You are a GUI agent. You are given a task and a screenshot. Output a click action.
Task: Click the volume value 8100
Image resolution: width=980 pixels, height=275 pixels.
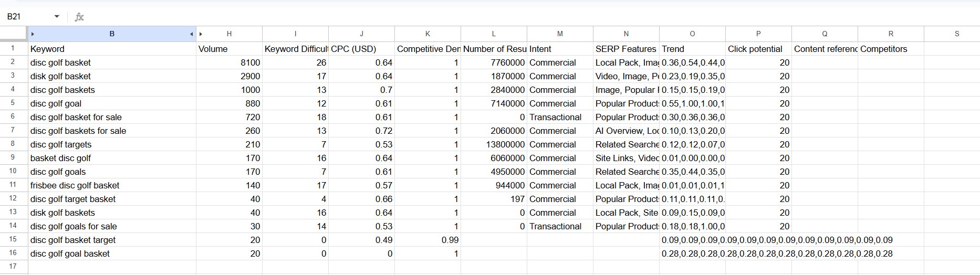(229, 62)
